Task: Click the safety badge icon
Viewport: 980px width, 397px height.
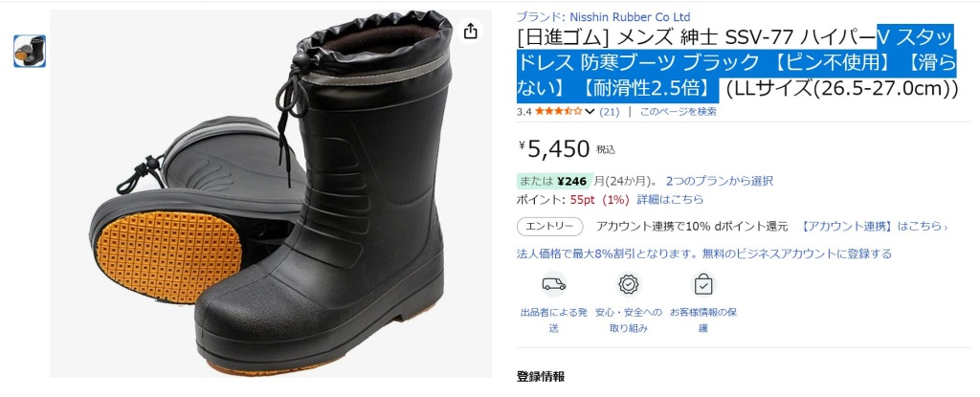Action: pos(628,284)
